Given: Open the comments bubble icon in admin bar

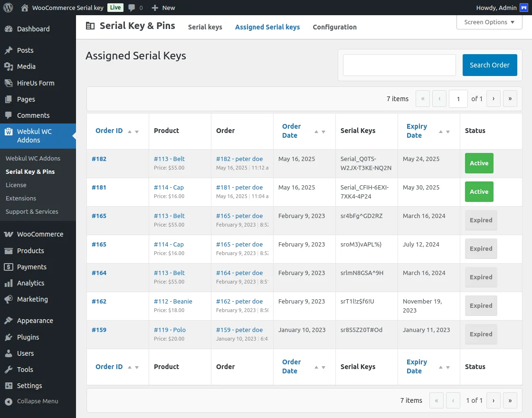Looking at the screenshot, I should (132, 8).
